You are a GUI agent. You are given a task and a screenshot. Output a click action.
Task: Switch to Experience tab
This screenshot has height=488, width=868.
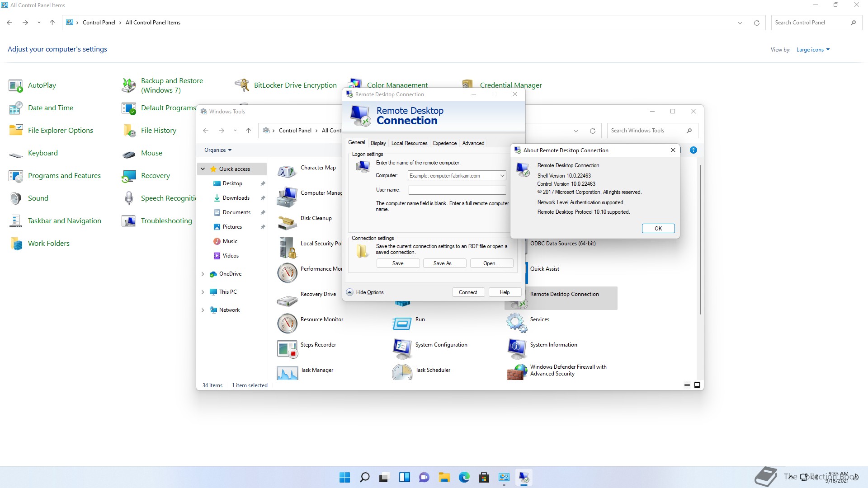coord(445,143)
